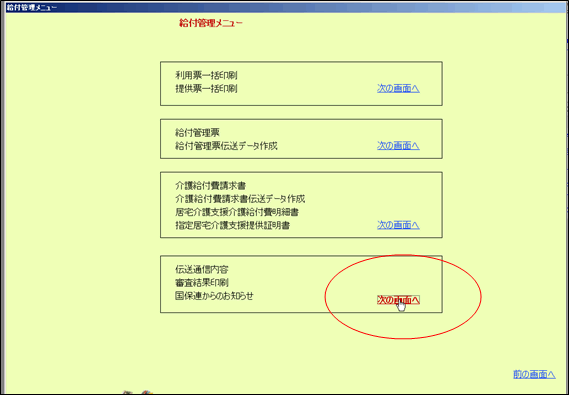Viewport: 570px width, 396px height.
Task: Click the small gray icon at window bottom
Action: tap(127, 393)
